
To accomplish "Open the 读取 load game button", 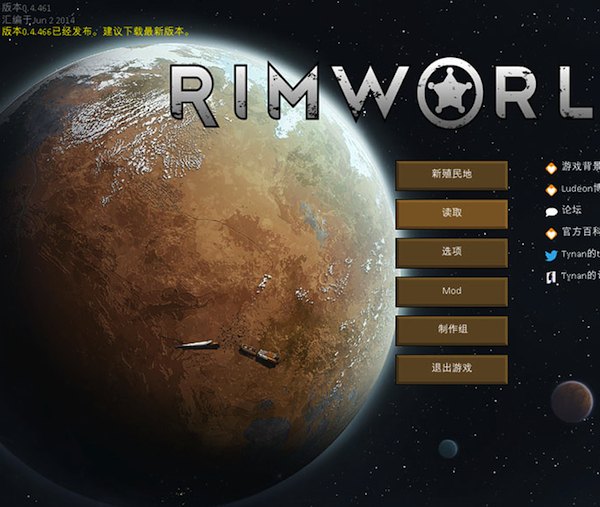I will click(452, 214).
